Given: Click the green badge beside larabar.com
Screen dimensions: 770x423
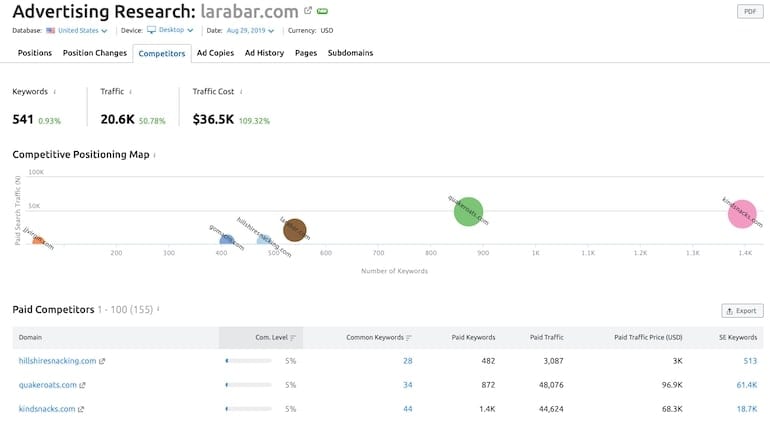Looking at the screenshot, I should (322, 11).
